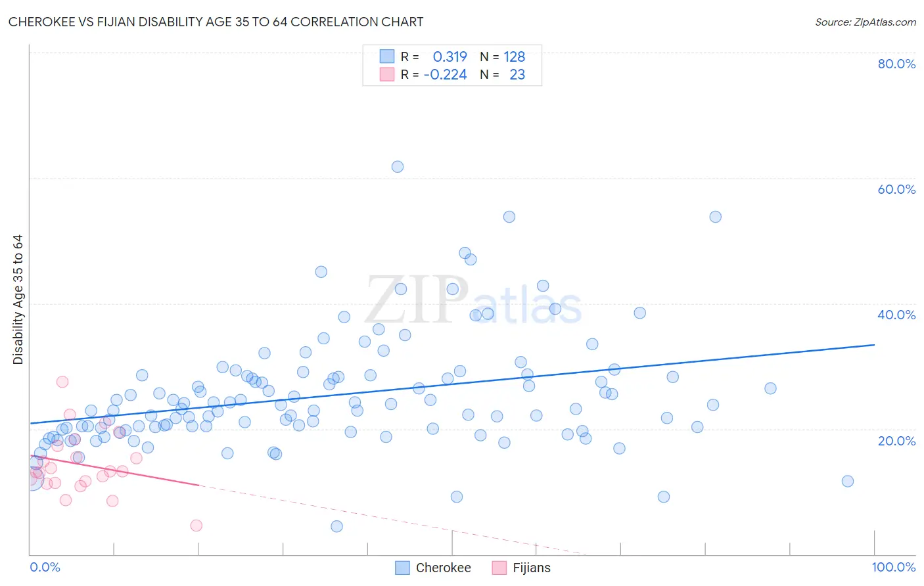The width and height of the screenshot is (924, 586).
Task: Click the blue swatch beside R = 0.319
Action: [387, 56]
